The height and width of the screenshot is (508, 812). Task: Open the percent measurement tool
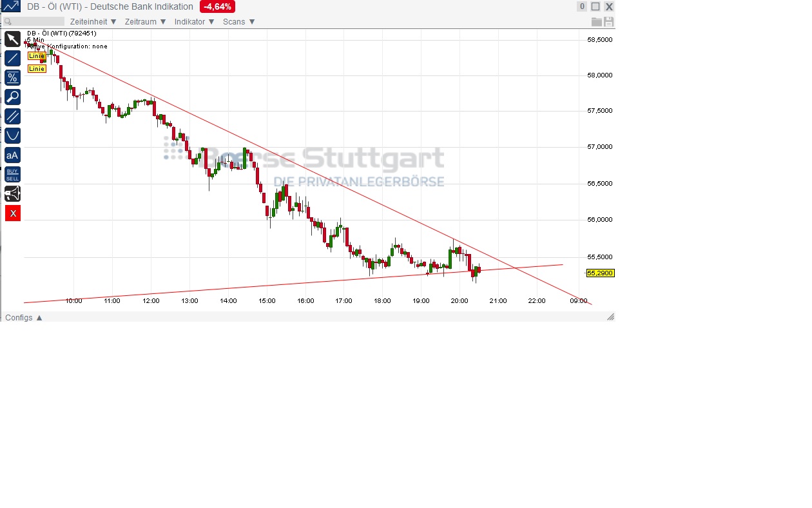12,77
